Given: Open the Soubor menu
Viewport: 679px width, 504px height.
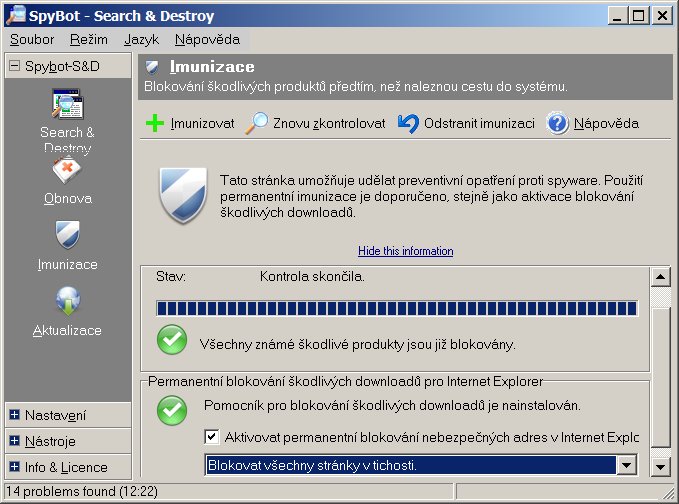Looking at the screenshot, I should tap(32, 39).
